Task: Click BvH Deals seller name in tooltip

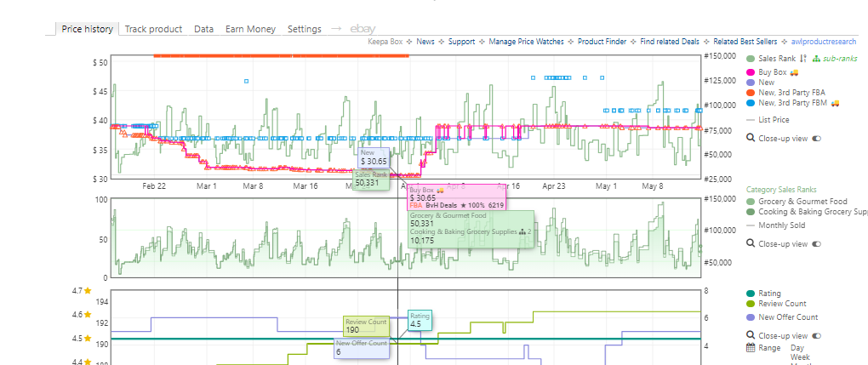Action: (441, 206)
